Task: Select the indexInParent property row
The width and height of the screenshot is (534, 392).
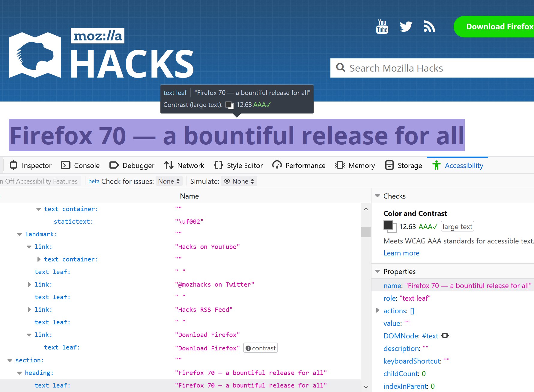Action: 453,386
